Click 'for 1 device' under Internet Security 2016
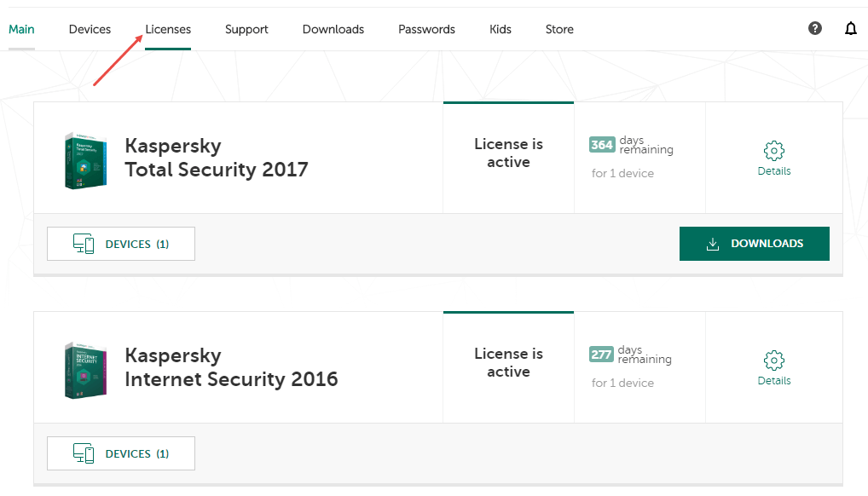 click(622, 383)
